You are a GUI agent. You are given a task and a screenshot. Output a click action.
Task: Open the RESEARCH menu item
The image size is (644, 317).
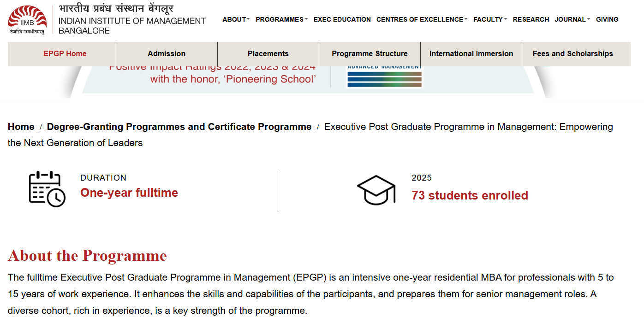pos(531,19)
